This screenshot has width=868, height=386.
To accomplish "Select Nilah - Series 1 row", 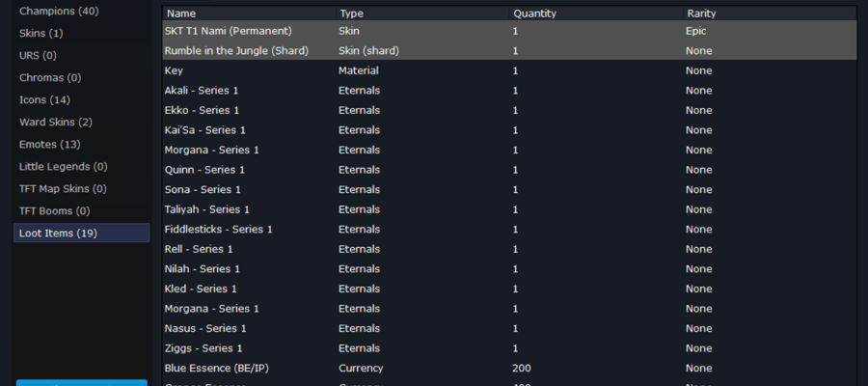I will 509,268.
